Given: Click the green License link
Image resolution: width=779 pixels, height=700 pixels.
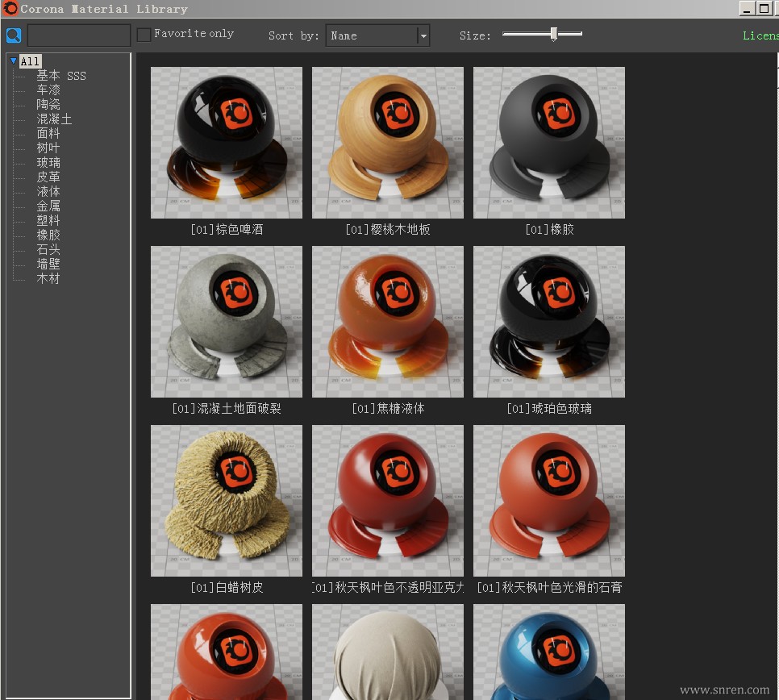Looking at the screenshot, I should tap(760, 35).
